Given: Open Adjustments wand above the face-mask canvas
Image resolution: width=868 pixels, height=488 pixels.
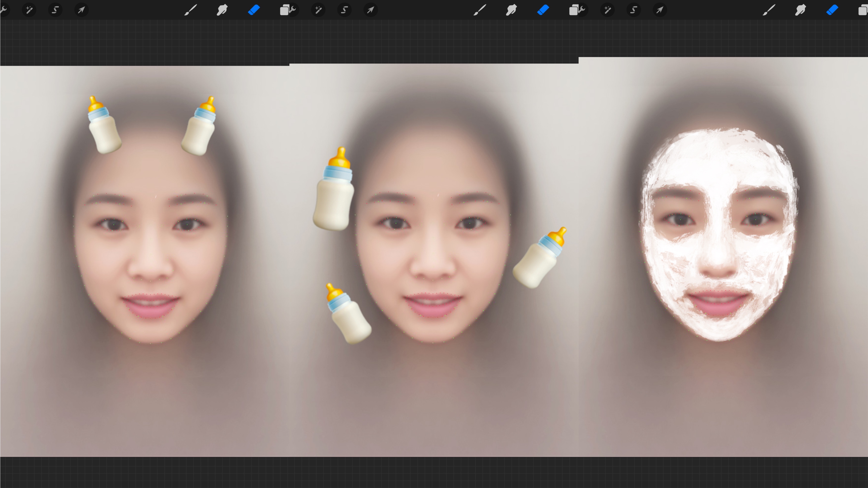Looking at the screenshot, I should coord(608,10).
